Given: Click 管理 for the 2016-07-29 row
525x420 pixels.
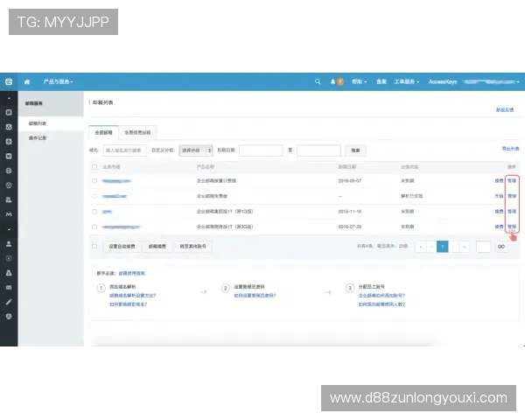Looking at the screenshot, I should click(x=512, y=227).
